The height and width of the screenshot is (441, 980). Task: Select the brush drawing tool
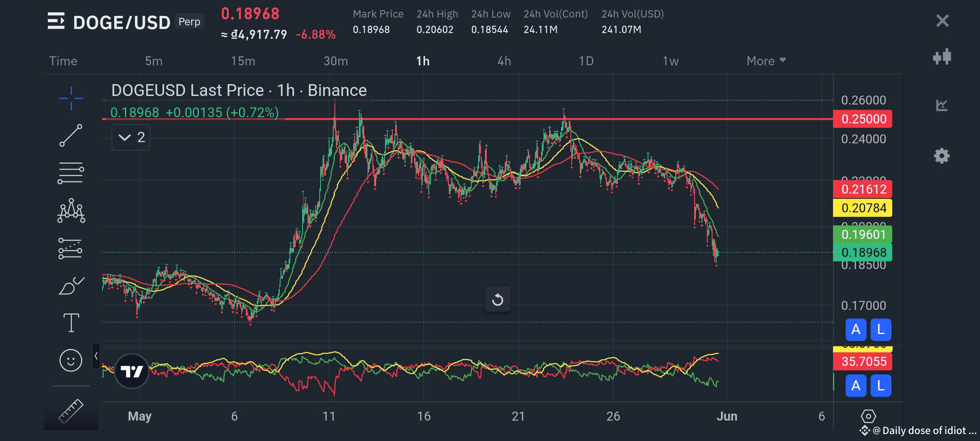(71, 285)
